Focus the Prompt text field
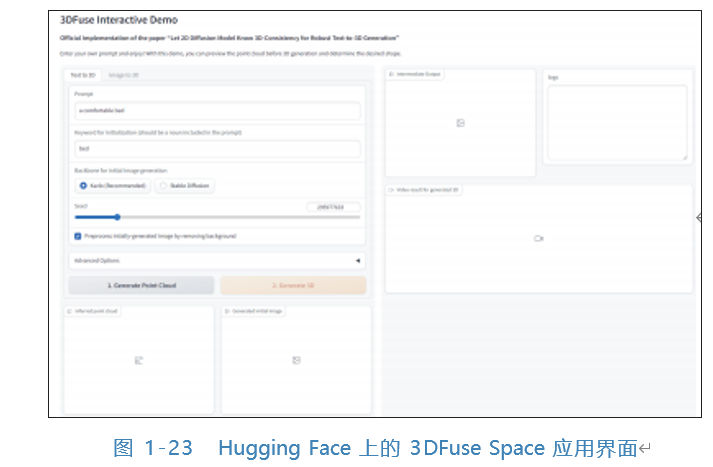This screenshot has width=713, height=467. 217,110
